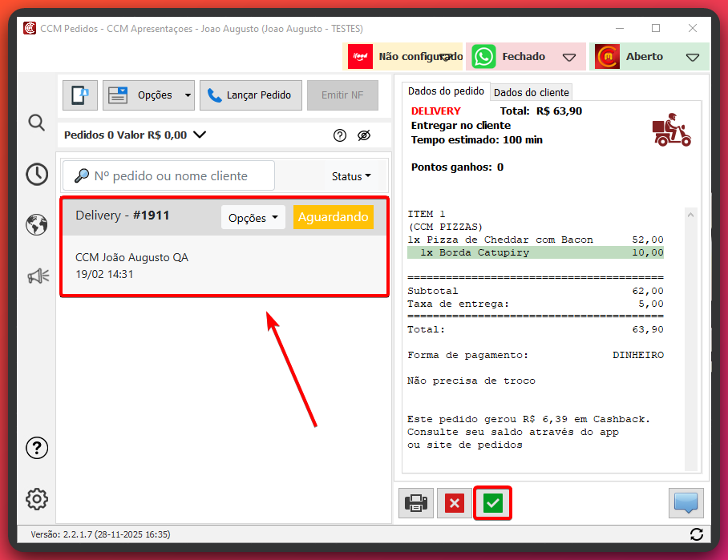This screenshot has height=560, width=728.
Task: Expand the Pedidos 0 Valor summary chevron
Action: [200, 135]
